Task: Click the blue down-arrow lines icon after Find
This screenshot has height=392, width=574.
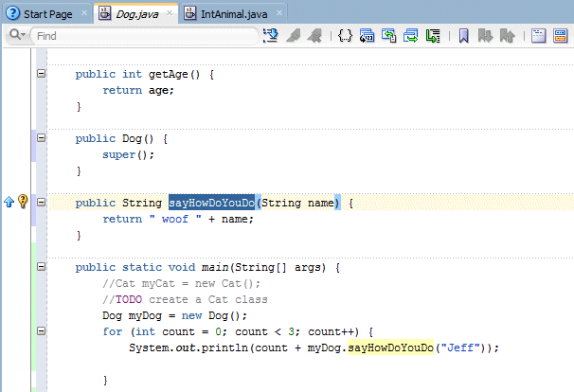Action: coord(271,36)
